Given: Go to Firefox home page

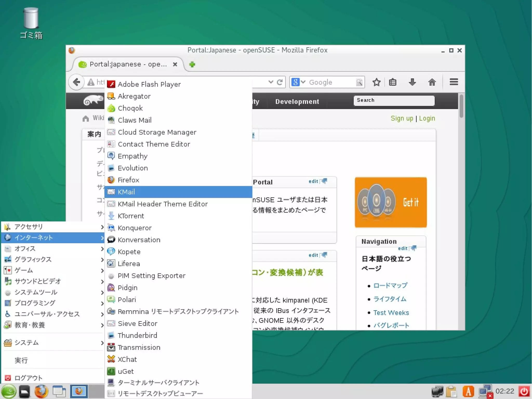Looking at the screenshot, I should pyautogui.click(x=432, y=82).
